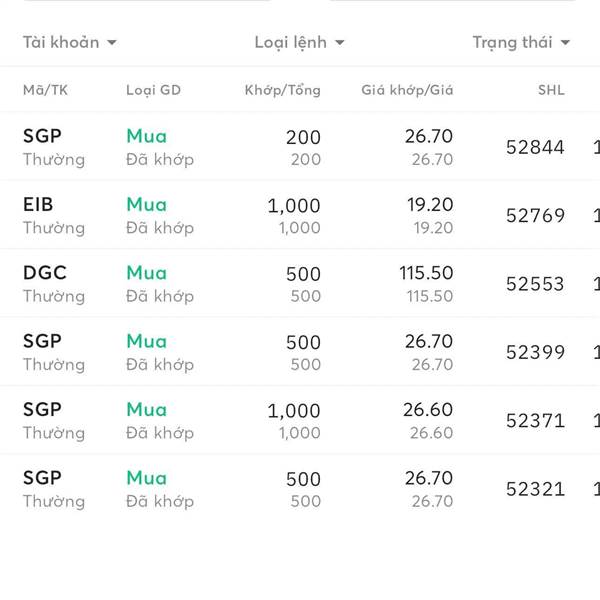Expand the Loại lệnh dropdown

[x=299, y=42]
